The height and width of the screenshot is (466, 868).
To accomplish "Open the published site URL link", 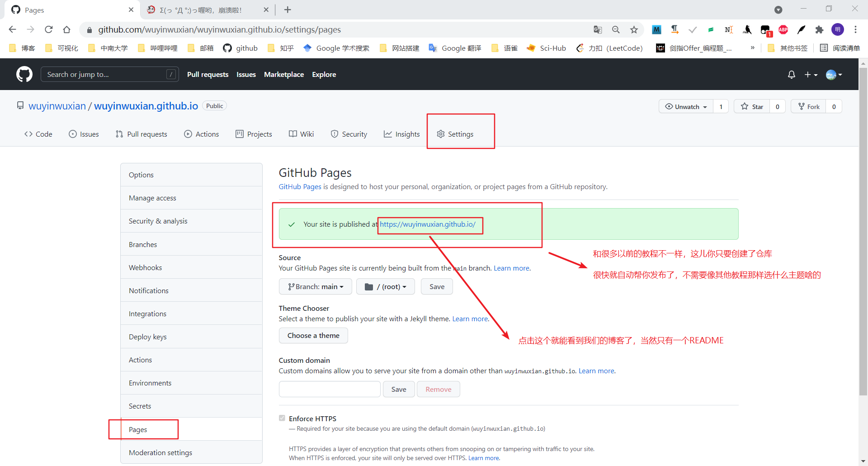I will tap(428, 224).
